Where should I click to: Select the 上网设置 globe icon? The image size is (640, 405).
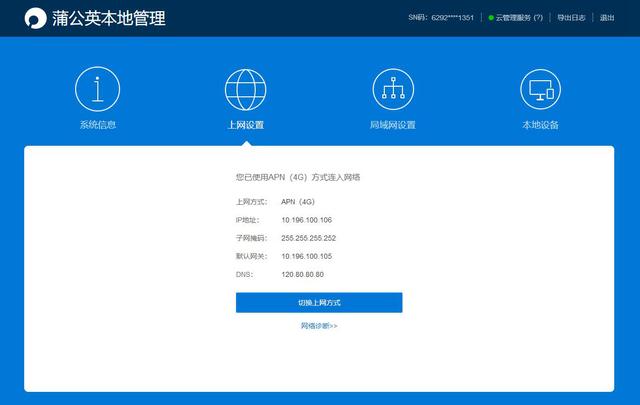click(x=245, y=89)
